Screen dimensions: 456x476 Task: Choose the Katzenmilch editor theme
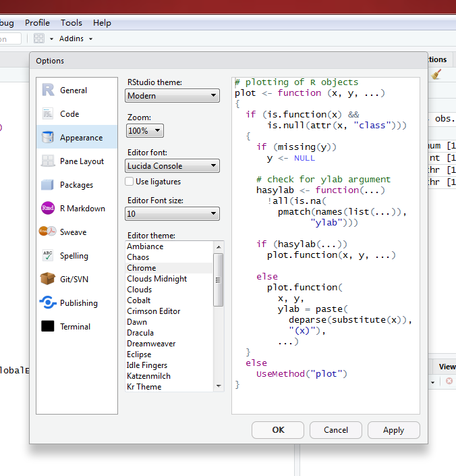pos(169,376)
